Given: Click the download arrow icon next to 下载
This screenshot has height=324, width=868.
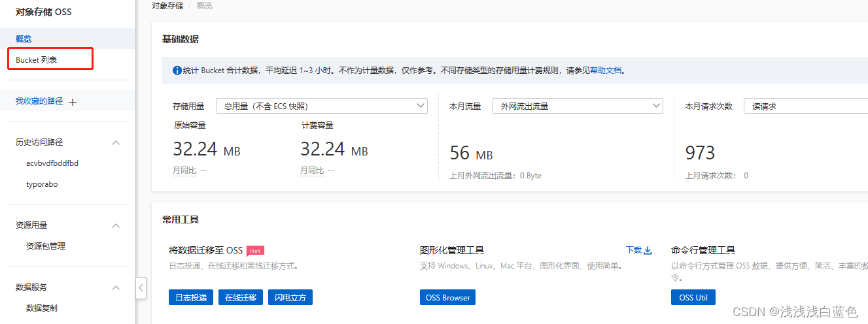Looking at the screenshot, I should (x=648, y=250).
